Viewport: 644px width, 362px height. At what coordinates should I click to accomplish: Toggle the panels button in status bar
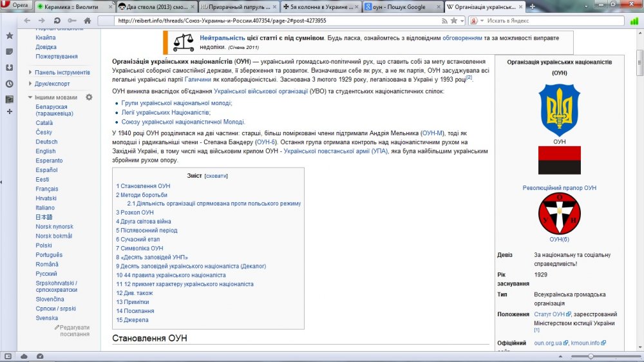8,356
